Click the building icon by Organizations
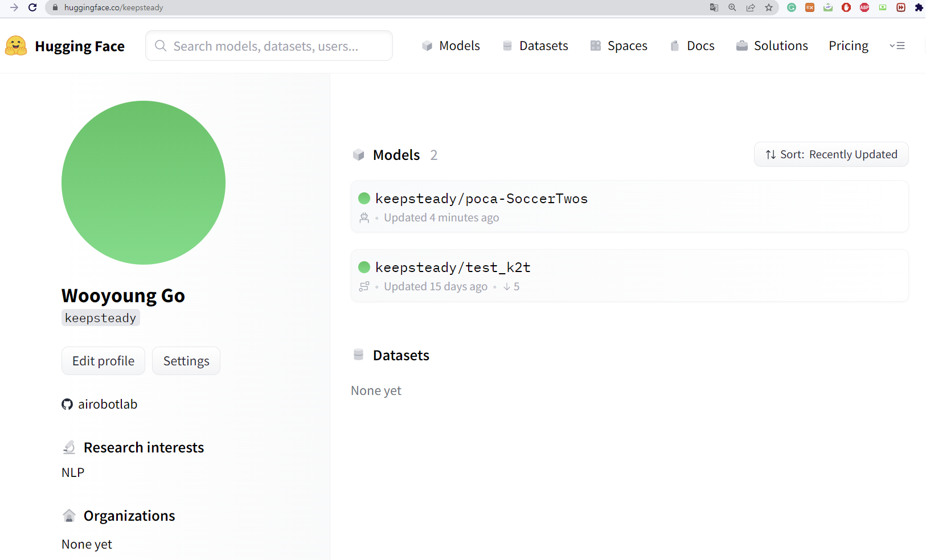The height and width of the screenshot is (560, 926). tap(69, 516)
